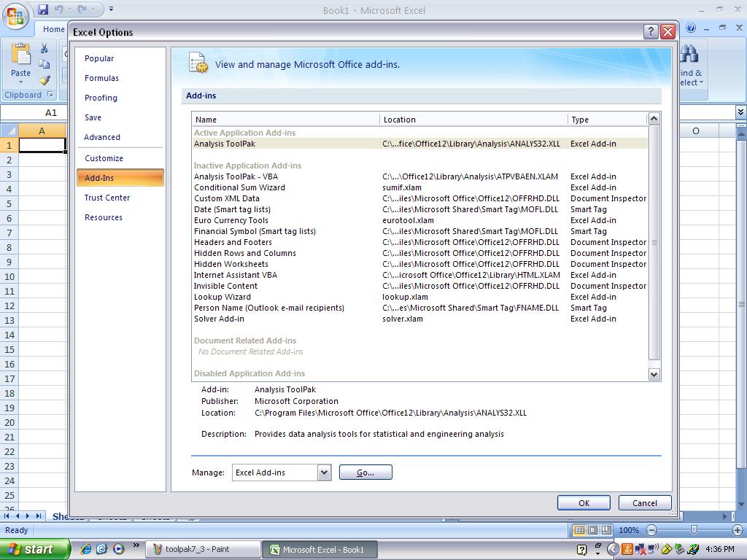This screenshot has height=560, width=747.
Task: Open the Excel Options help question mark
Action: [x=651, y=31]
